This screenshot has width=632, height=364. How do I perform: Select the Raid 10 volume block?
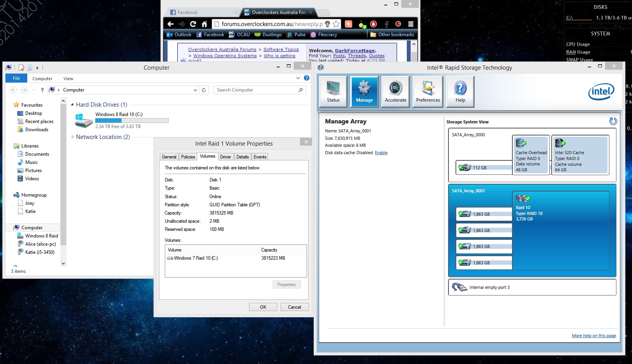[561, 230]
